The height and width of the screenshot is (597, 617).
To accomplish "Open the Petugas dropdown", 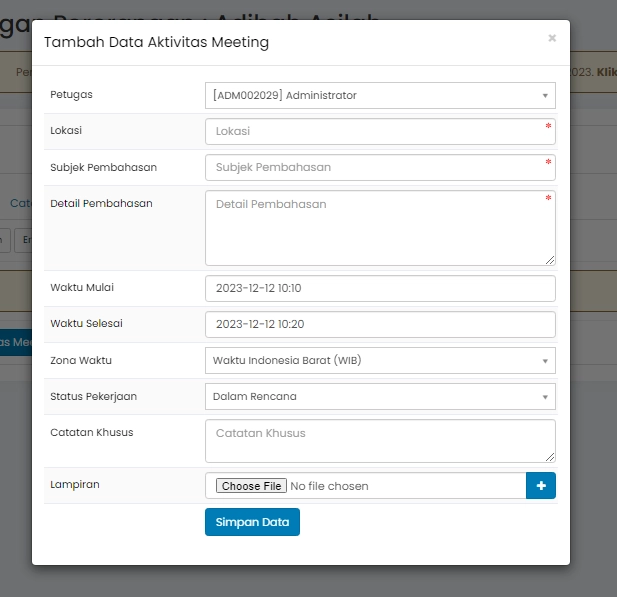I will pyautogui.click(x=380, y=96).
